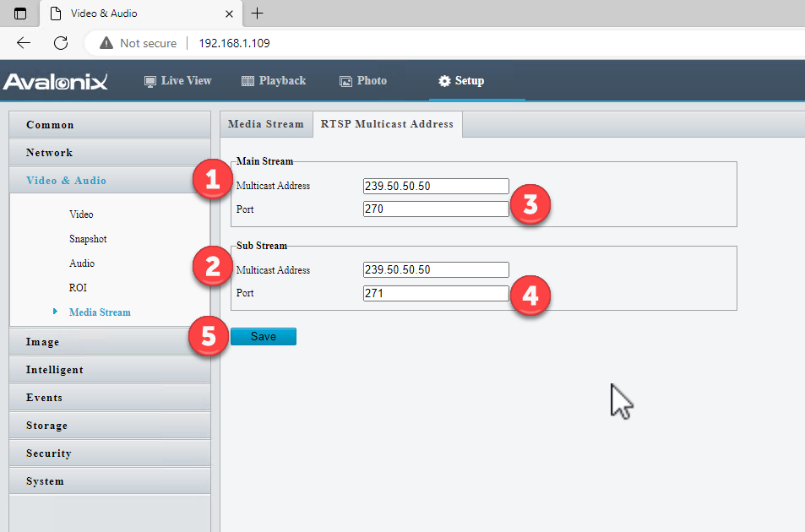
Task: Click the Main Stream Multicast Address field
Action: coord(435,186)
